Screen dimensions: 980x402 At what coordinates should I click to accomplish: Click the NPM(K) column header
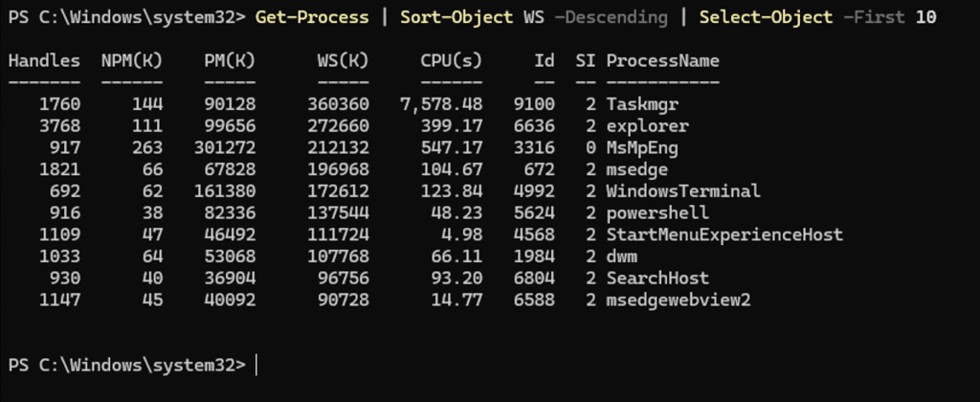pos(132,60)
